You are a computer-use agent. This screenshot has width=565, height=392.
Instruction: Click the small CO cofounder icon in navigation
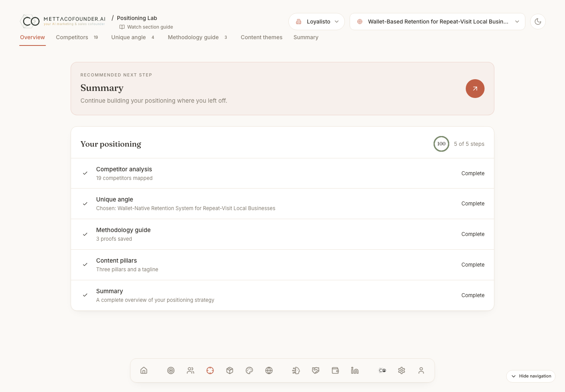click(382, 370)
